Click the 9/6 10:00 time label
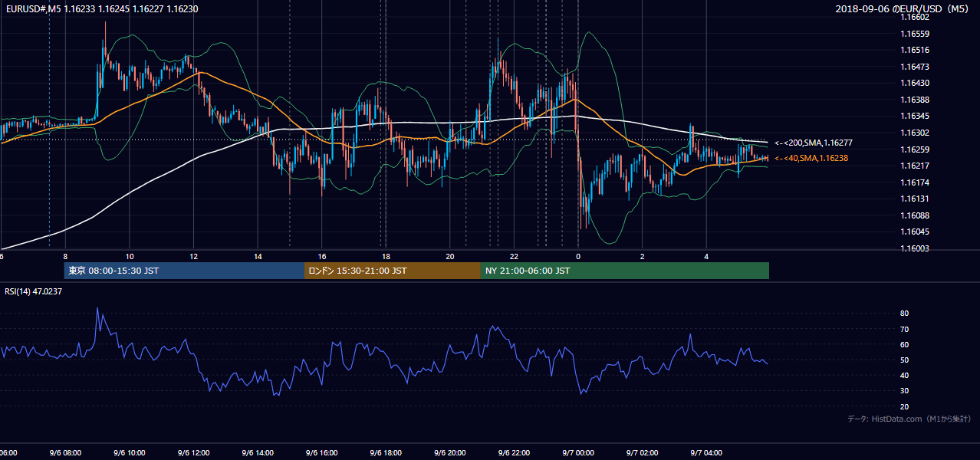This screenshot has width=980, height=460. tap(129, 453)
